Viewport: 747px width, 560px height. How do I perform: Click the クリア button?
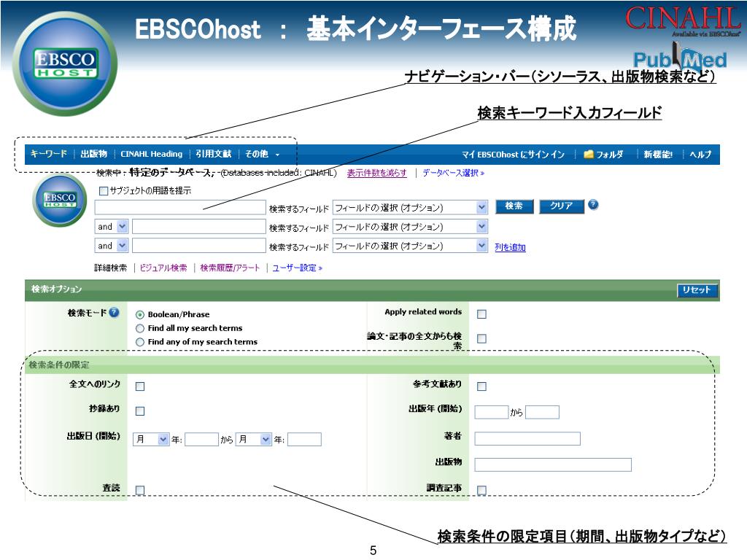(x=561, y=206)
